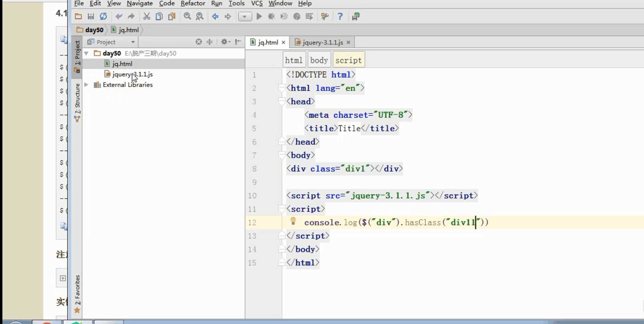Image resolution: width=644 pixels, height=324 pixels.
Task: Open Settings with the wrench icon
Action: coord(325,16)
